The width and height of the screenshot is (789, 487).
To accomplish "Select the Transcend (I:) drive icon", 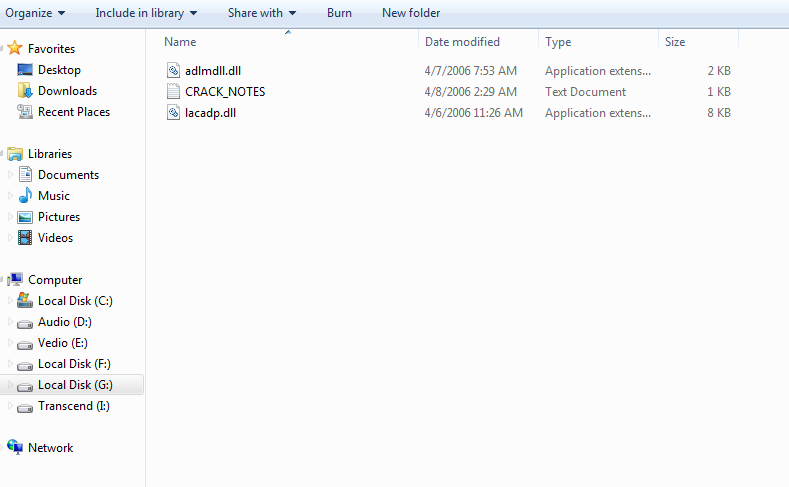I will click(x=25, y=408).
